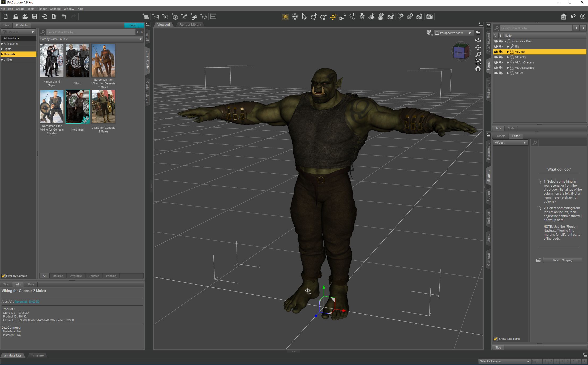The width and height of the screenshot is (588, 365).
Task: Toggle selectability arrow of VkBelt
Action: 501,73
